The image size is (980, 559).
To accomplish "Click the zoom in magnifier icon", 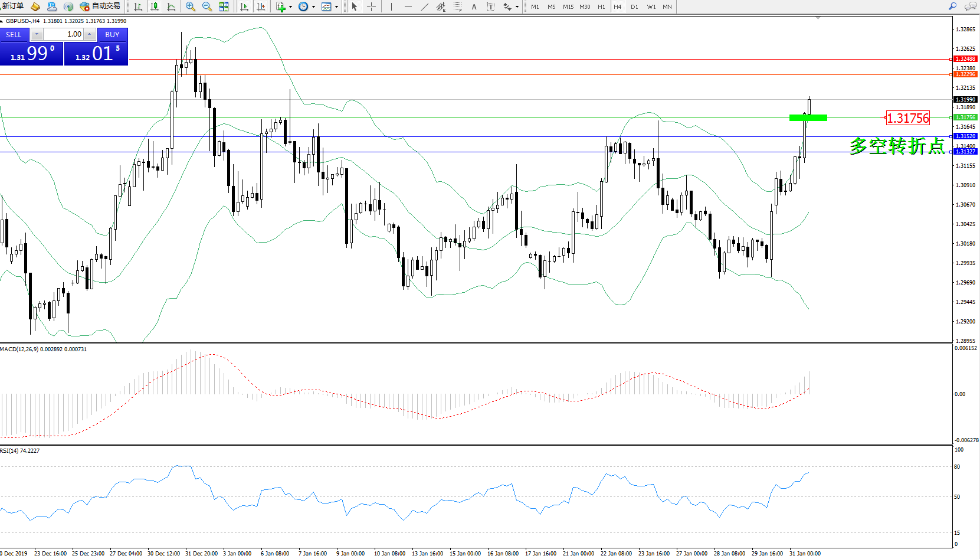I will point(191,6).
